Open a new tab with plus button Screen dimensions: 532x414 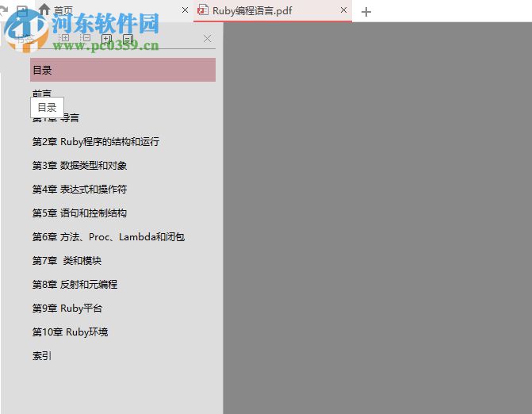click(x=366, y=12)
